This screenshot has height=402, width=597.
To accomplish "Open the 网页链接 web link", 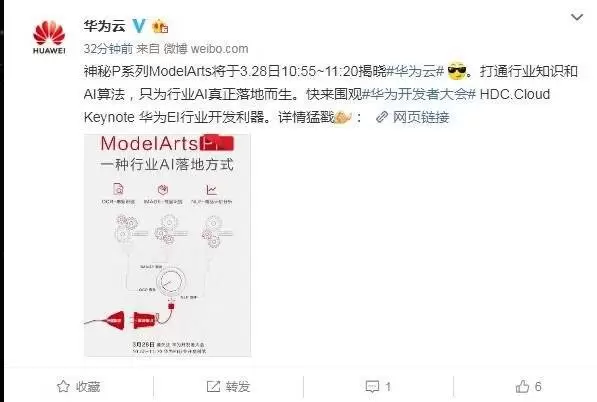I will pos(421,117).
